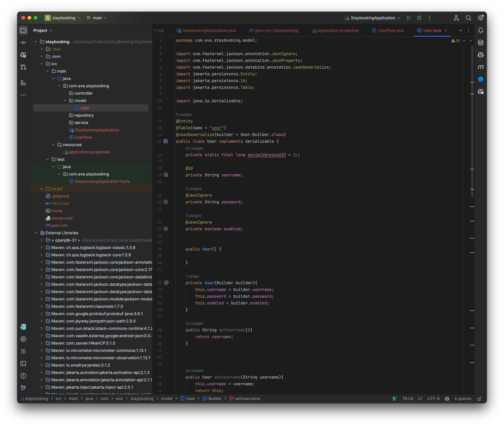Open the Maven tool window
Viewport: 504px width, 426px height.
coord(481,67)
